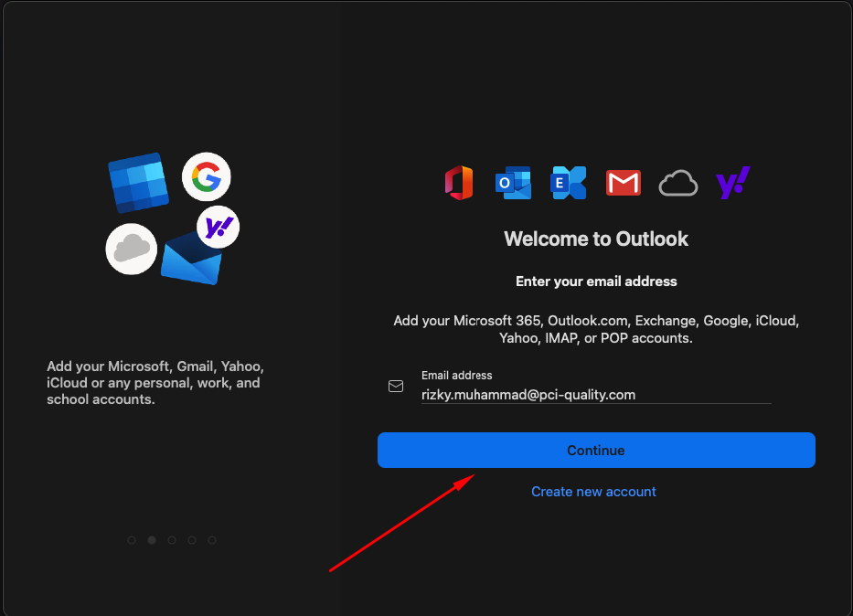This screenshot has width=853, height=616.
Task: Click the Gmail icon
Action: pos(624,183)
